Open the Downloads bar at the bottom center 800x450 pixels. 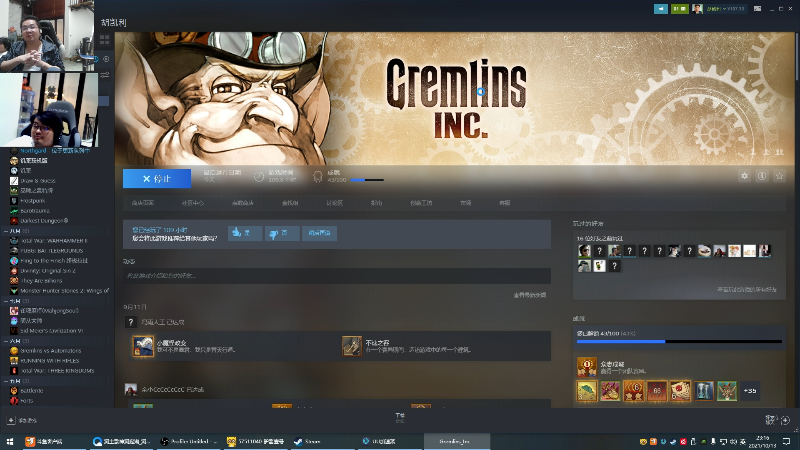[400, 418]
